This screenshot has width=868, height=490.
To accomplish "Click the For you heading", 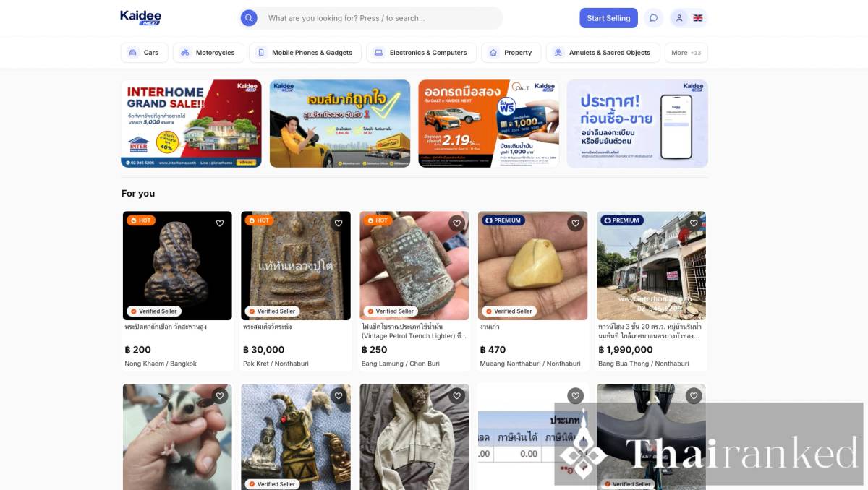I will coord(138,194).
